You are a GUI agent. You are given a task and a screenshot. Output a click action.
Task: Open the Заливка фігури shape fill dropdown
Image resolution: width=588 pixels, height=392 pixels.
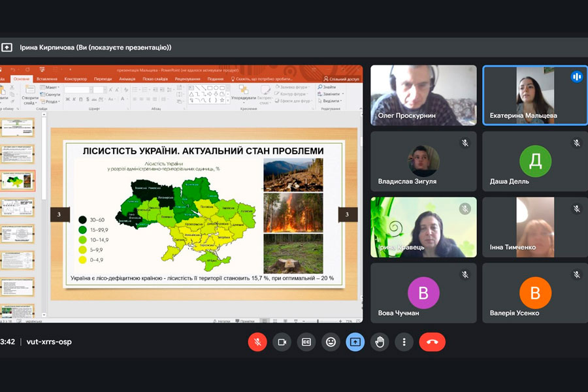coord(293,87)
